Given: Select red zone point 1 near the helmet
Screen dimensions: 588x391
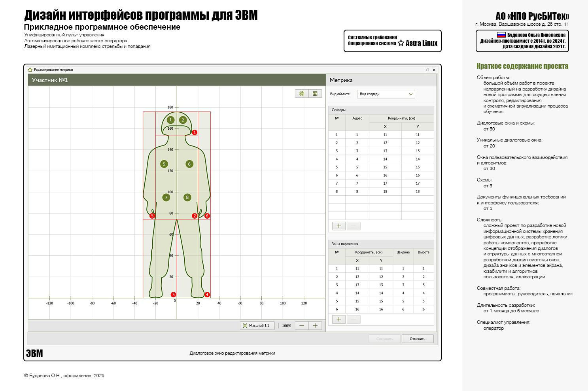Looking at the screenshot, I should [195, 132].
